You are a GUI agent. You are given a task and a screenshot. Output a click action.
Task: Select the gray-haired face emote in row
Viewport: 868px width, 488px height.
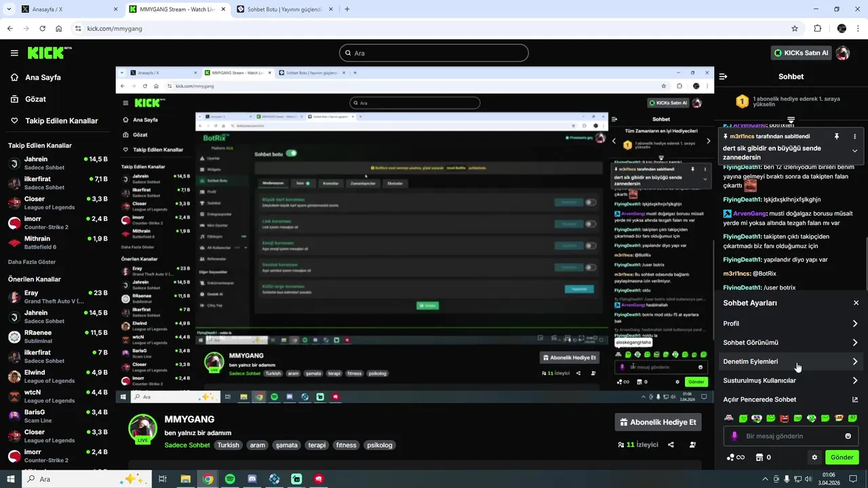[x=729, y=418]
